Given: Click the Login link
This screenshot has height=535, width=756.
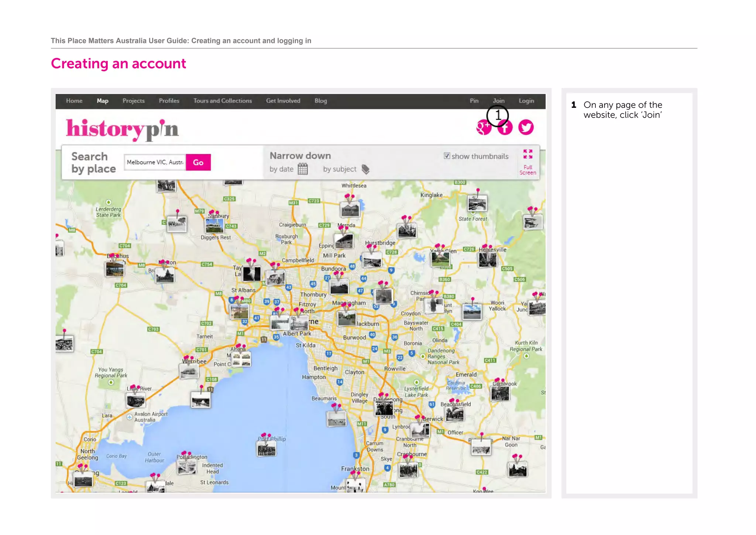Looking at the screenshot, I should pos(526,101).
